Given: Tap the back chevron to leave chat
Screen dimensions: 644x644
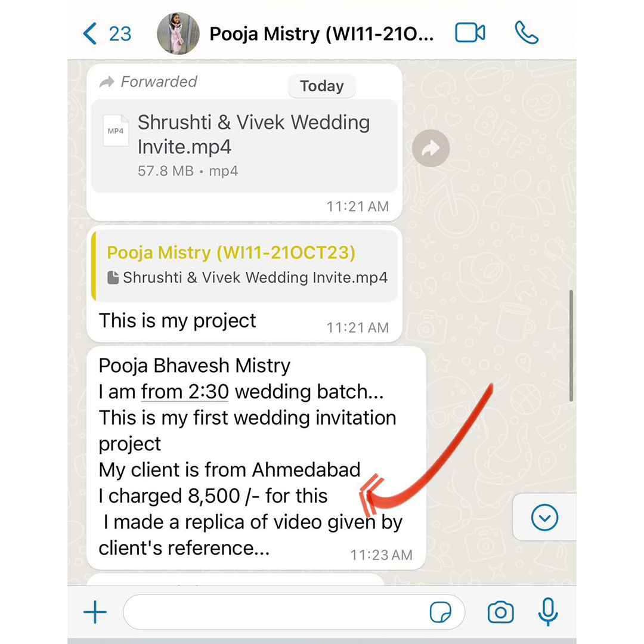Looking at the screenshot, I should point(89,34).
